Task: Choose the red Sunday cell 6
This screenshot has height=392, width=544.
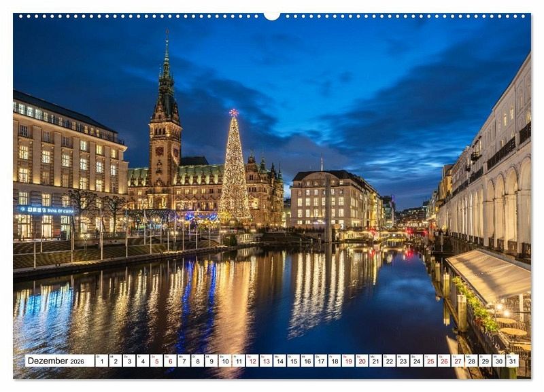Action: [171, 361]
